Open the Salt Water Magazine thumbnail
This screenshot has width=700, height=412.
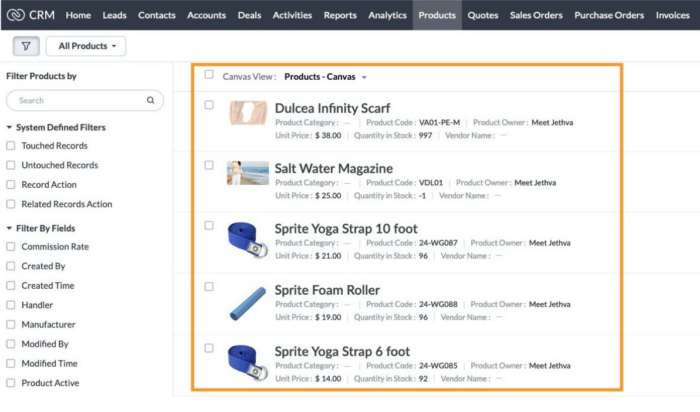point(248,173)
